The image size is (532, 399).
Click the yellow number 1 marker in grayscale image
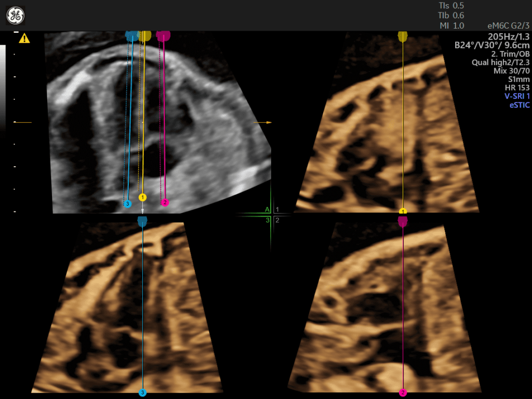(x=143, y=197)
